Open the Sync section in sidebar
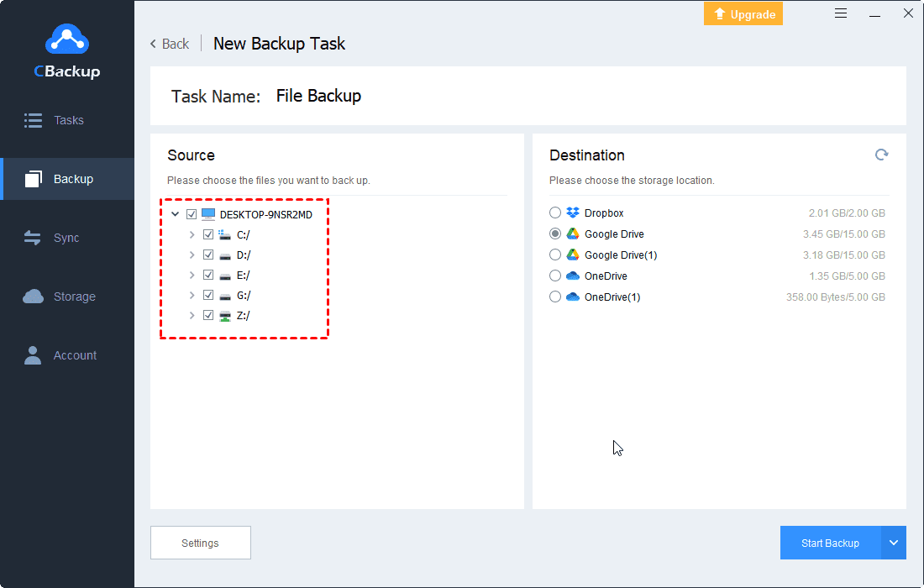This screenshot has width=924, height=588. (x=67, y=238)
